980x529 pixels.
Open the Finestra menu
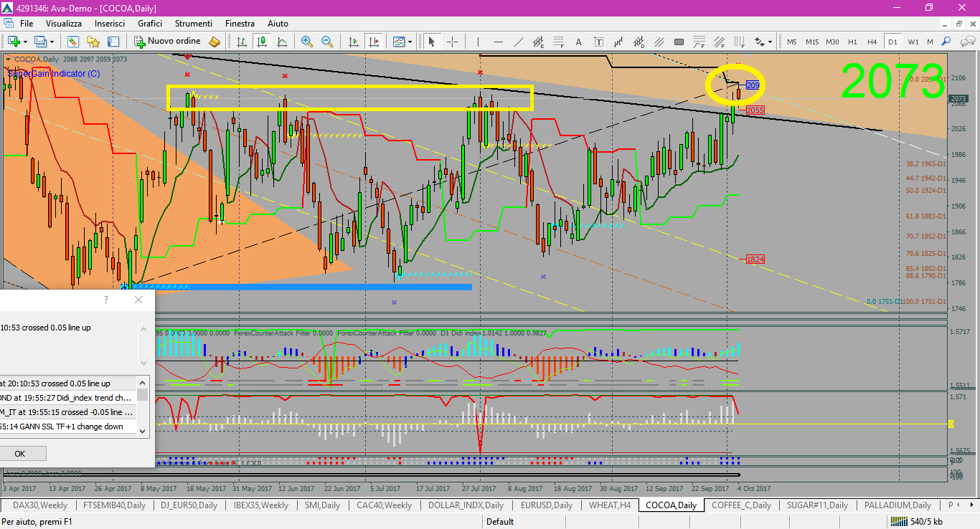click(x=240, y=24)
